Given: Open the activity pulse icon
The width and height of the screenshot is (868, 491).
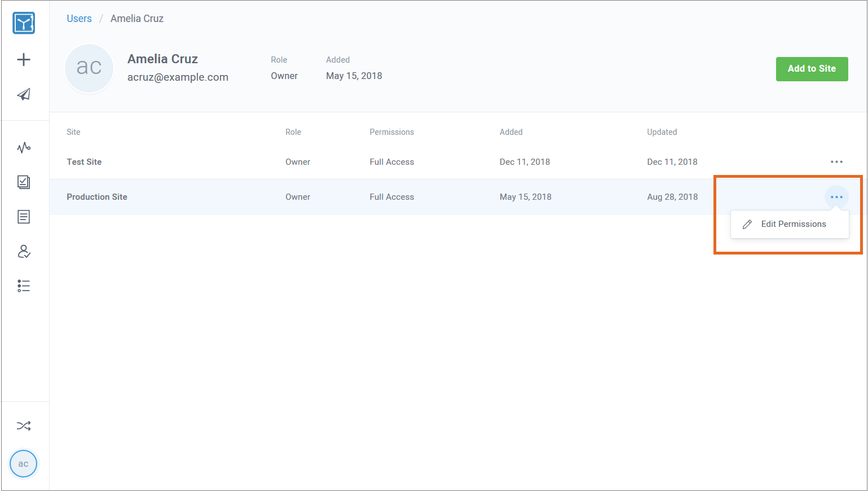Looking at the screenshot, I should click(x=24, y=148).
